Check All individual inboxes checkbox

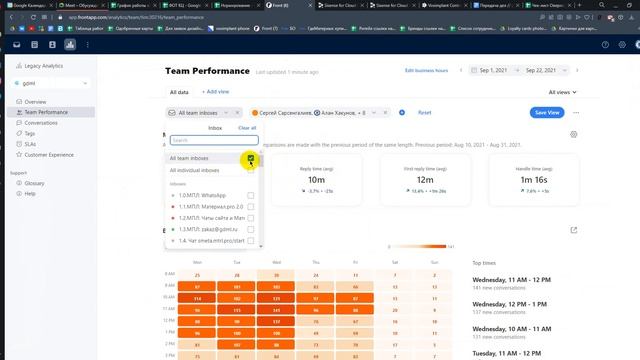(x=251, y=170)
